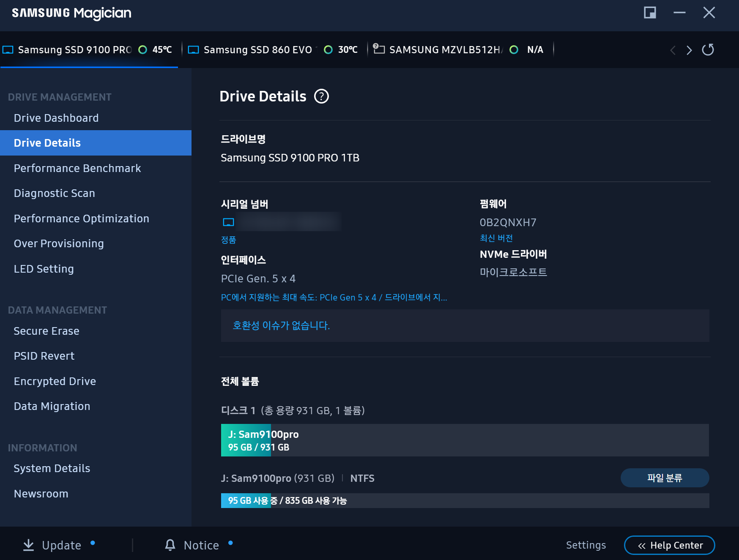Open Newsroom page
739x560 pixels.
[x=96, y=494]
